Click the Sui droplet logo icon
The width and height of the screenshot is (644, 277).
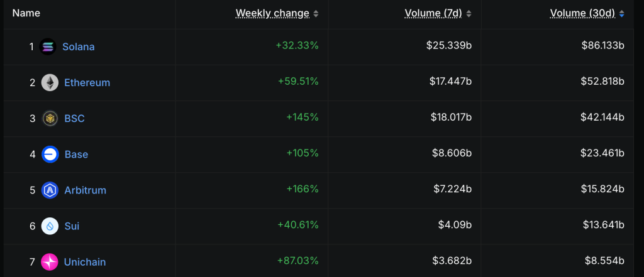(50, 226)
